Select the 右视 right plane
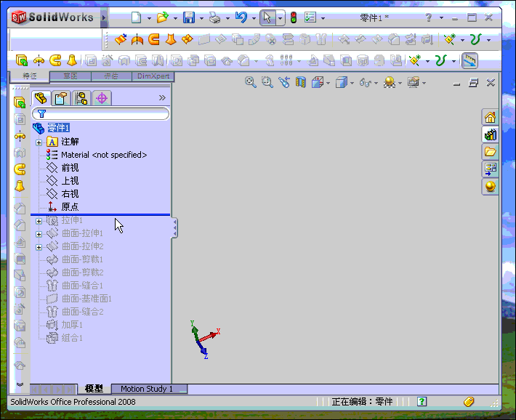The height and width of the screenshot is (420, 516). click(x=70, y=194)
